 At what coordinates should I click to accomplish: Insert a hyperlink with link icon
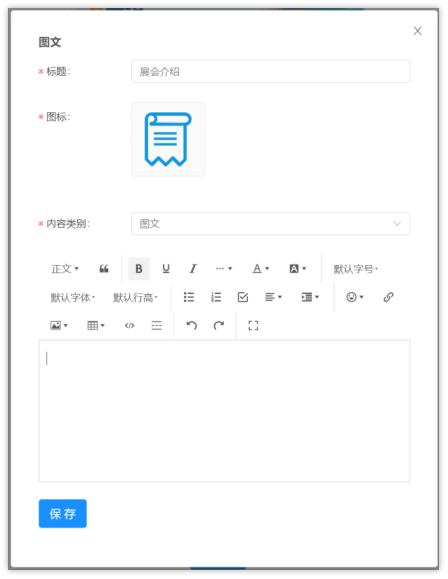coord(388,297)
